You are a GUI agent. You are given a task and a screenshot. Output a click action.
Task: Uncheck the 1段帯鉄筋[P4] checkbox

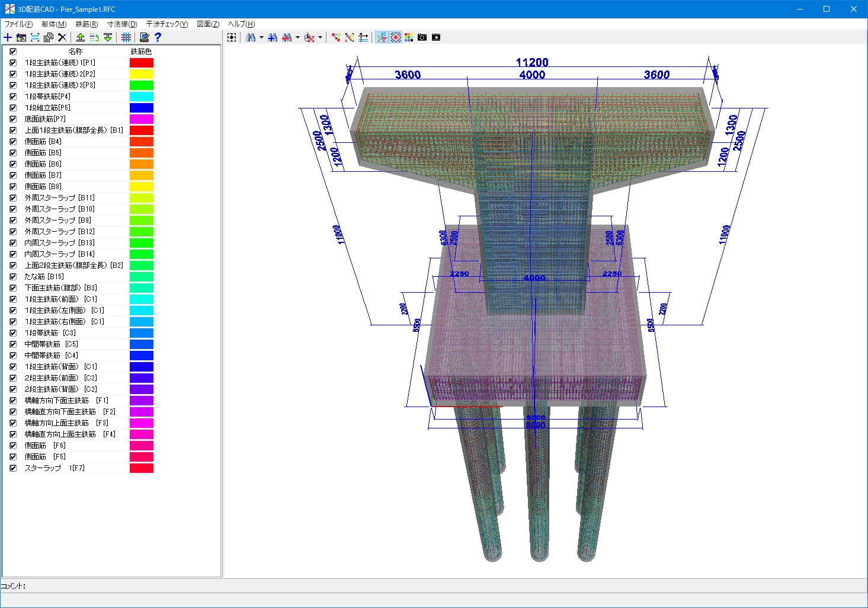pos(13,97)
